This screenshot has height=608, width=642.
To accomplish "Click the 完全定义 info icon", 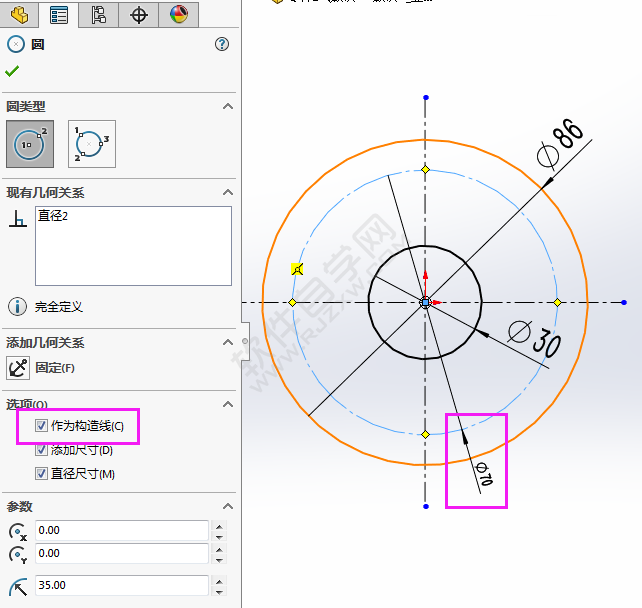I will tap(17, 306).
